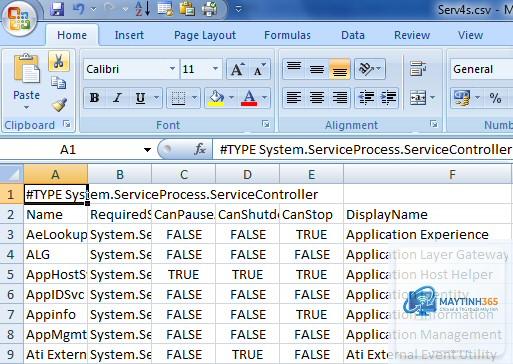Sort ascending from Quick Access toolbar
Image resolution: width=513 pixels, height=364 pixels.
(x=143, y=9)
